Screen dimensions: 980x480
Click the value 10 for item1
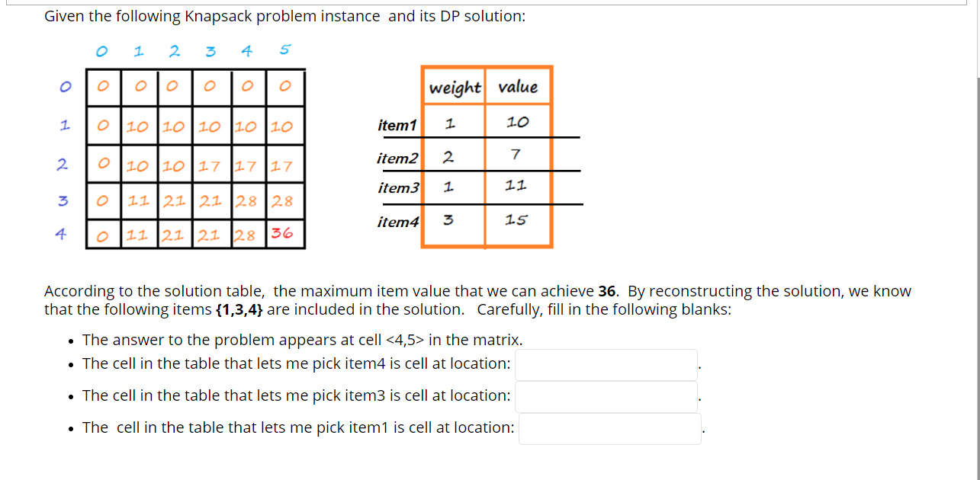point(519,121)
